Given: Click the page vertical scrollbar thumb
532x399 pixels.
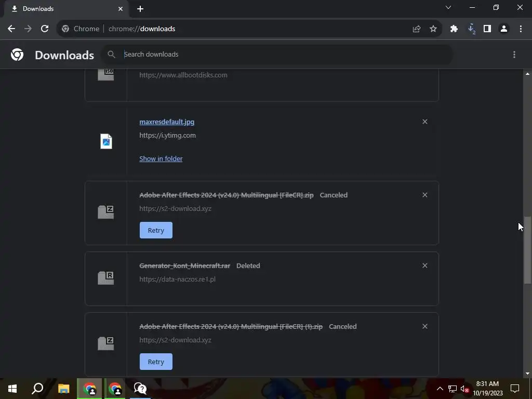Looking at the screenshot, I should tap(527, 249).
